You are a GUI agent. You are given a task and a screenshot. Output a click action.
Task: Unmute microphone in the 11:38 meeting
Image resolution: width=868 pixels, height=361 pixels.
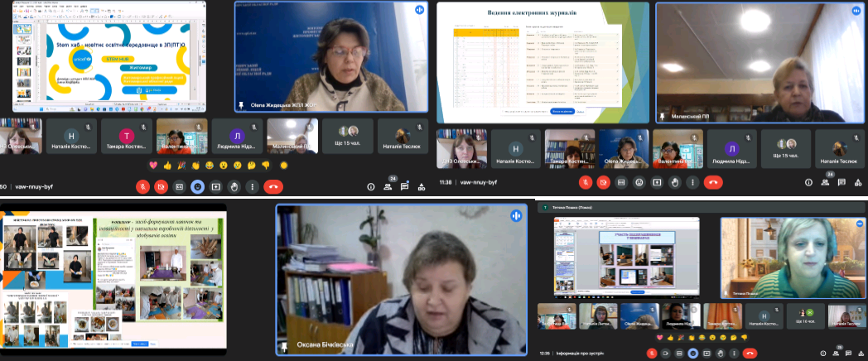(x=585, y=182)
